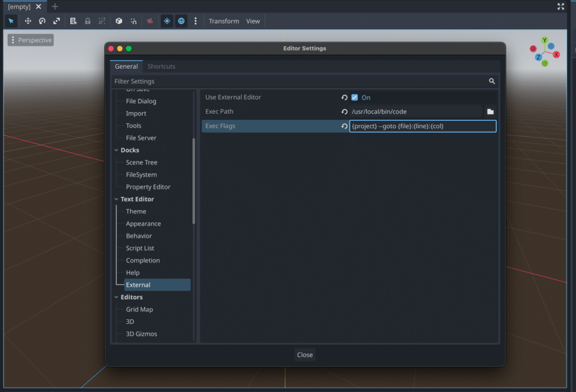Click the lock icon to lock selected nodes

pos(87,21)
